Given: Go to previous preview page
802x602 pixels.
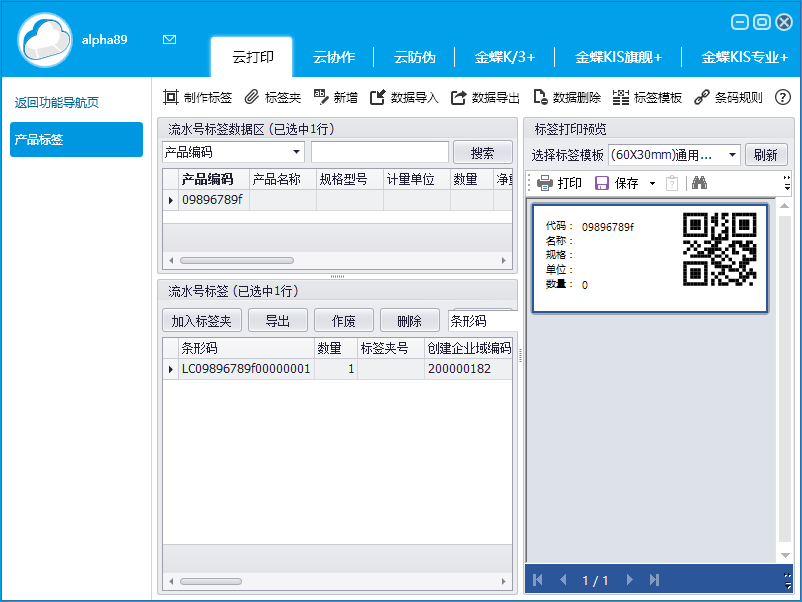Looking at the screenshot, I should 563,579.
